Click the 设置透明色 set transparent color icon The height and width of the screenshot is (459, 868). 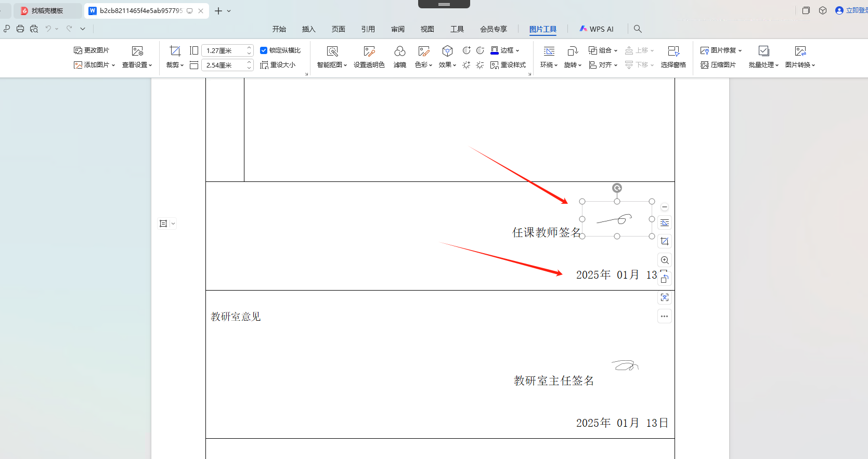[369, 51]
